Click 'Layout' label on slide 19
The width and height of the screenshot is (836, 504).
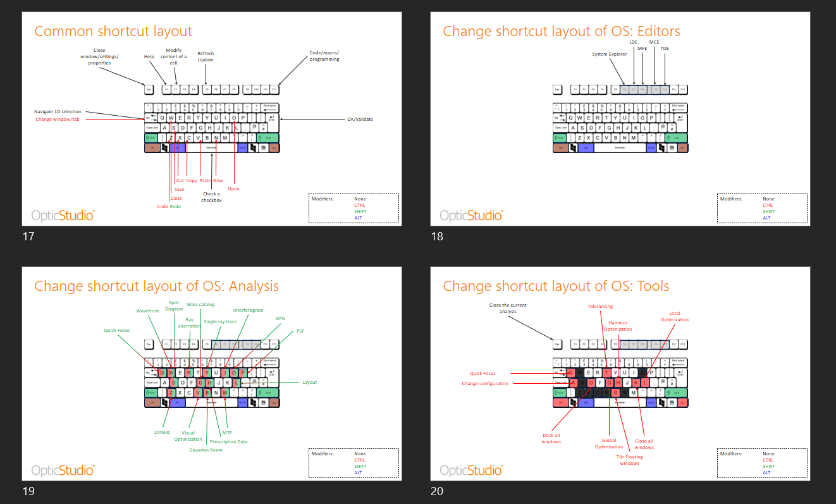coord(309,382)
